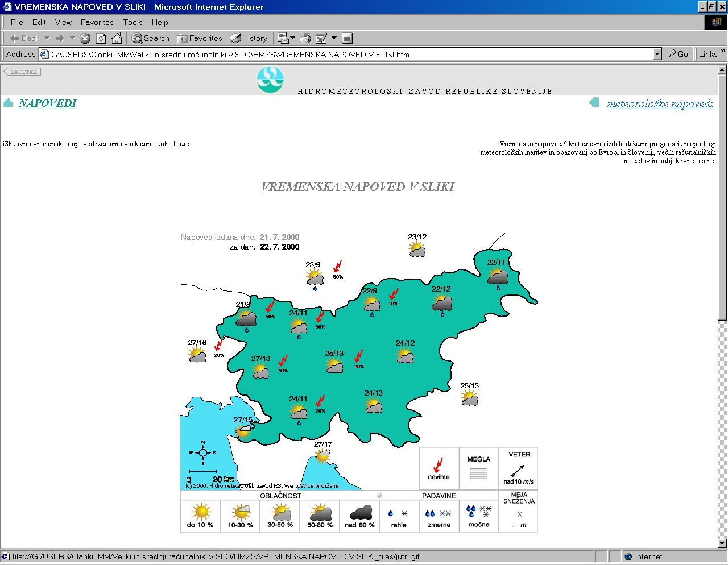Click the nevihte storm legend icon
Viewport: 728px width, 565px height.
point(439,465)
